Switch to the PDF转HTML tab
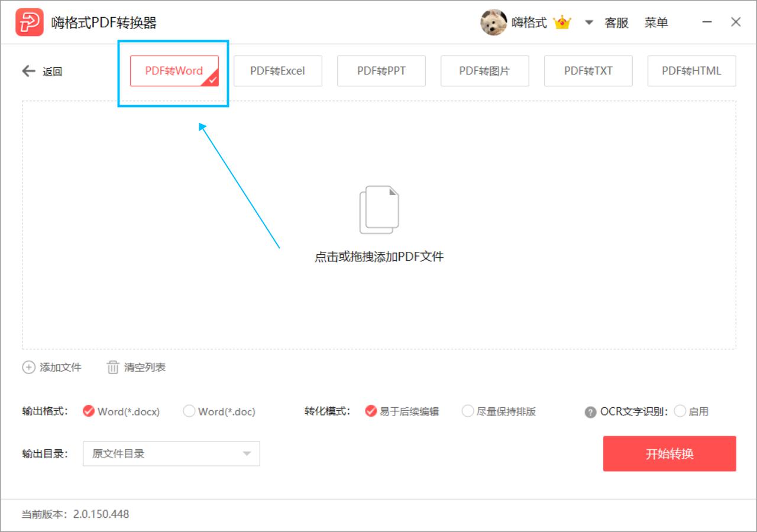The height and width of the screenshot is (532, 757). 692,71
